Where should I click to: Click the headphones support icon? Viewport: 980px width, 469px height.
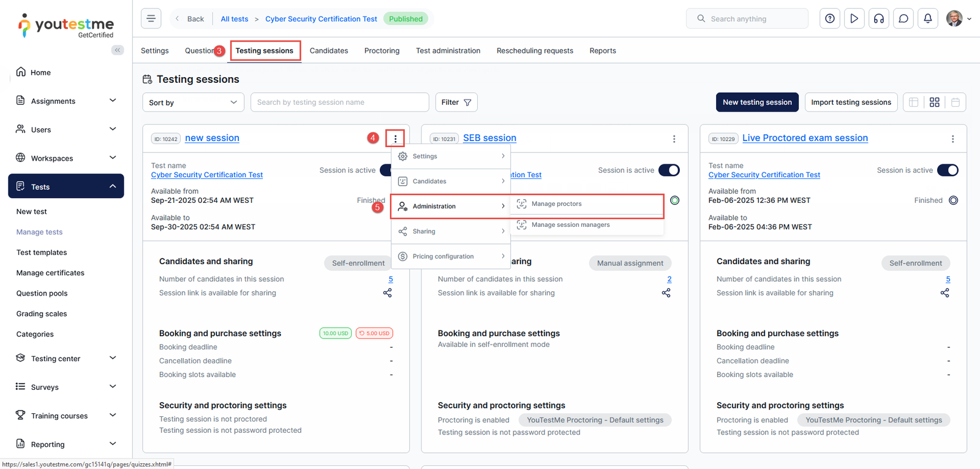pyautogui.click(x=878, y=19)
